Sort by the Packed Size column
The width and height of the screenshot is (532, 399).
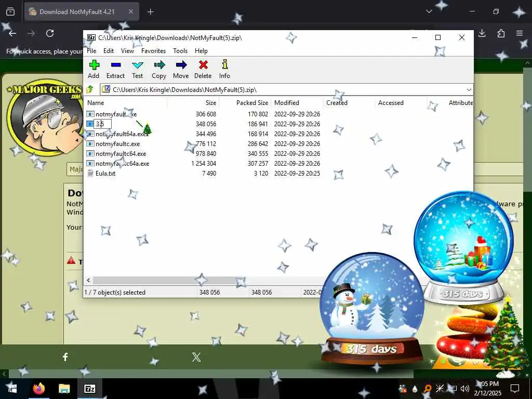coord(245,103)
